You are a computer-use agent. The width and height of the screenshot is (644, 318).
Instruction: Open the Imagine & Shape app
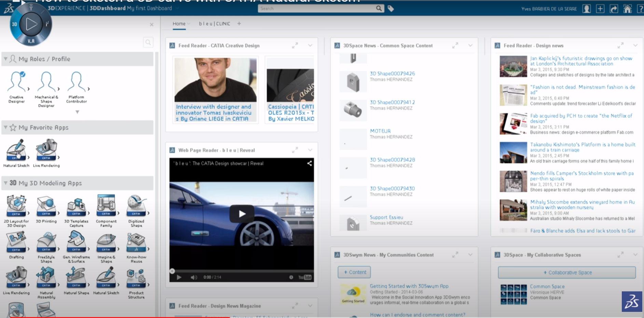[106, 242]
